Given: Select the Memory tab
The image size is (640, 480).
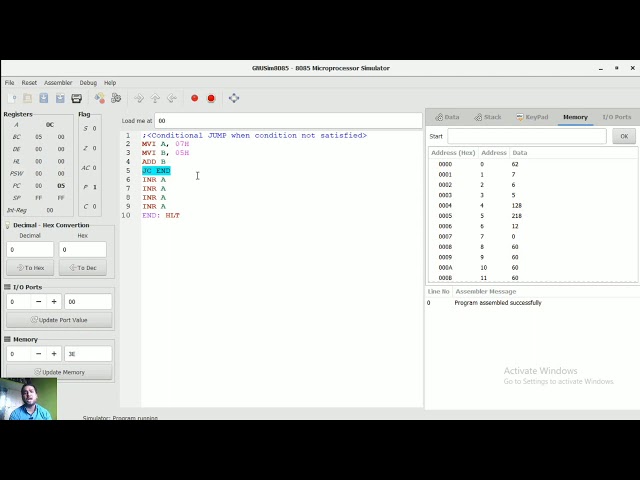Looking at the screenshot, I should 575,117.
